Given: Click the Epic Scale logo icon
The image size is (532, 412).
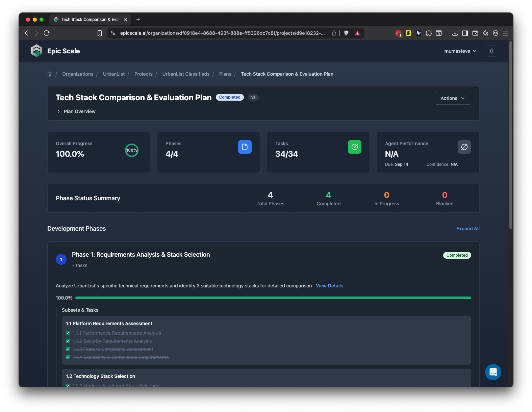Looking at the screenshot, I should coord(36,51).
